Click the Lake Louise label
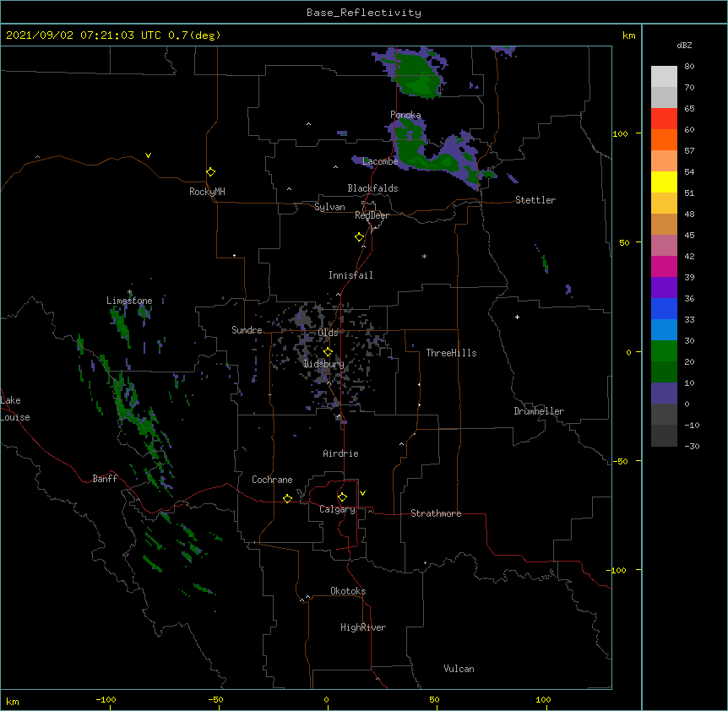Screen dimensions: 728x711 tap(15, 409)
